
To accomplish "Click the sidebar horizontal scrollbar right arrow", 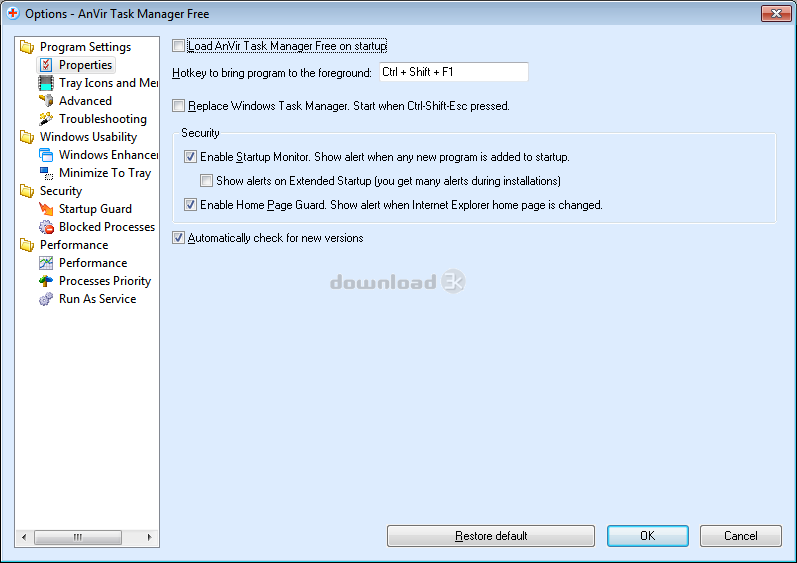I will [151, 537].
